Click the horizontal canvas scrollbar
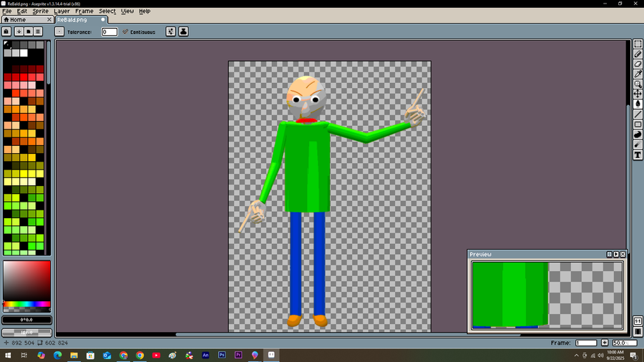Viewport: 644px width, 362px height. [x=348, y=335]
